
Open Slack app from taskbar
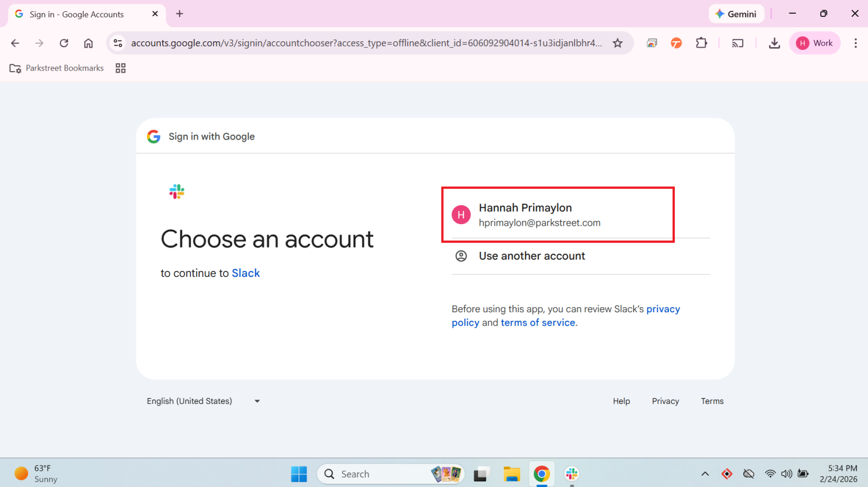[x=572, y=474]
